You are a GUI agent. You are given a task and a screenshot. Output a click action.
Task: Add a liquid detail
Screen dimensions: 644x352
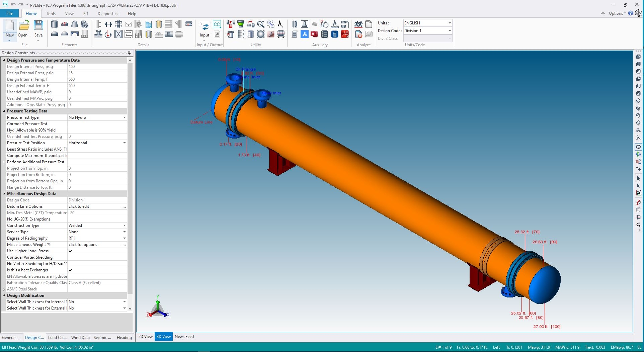pos(149,24)
